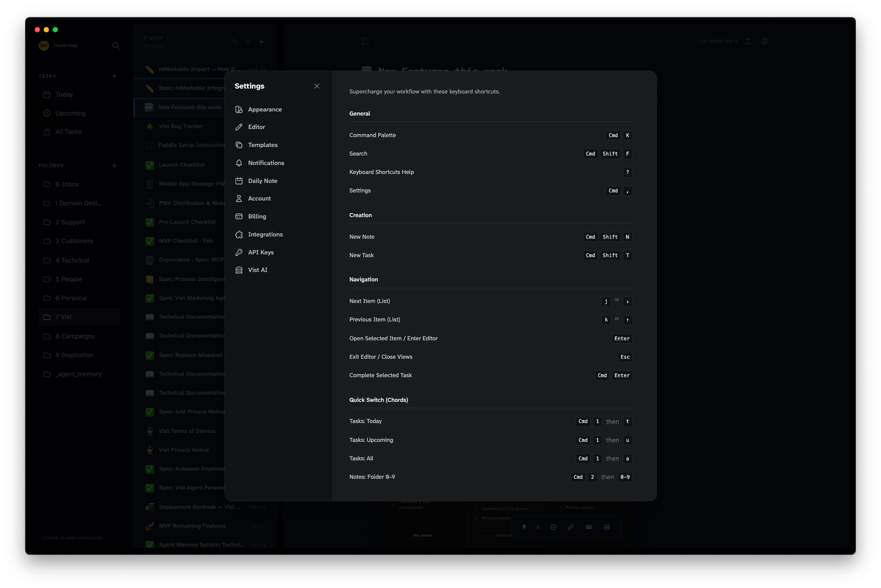The height and width of the screenshot is (588, 881).
Task: Click the Templates icon in settings
Action: coord(239,145)
